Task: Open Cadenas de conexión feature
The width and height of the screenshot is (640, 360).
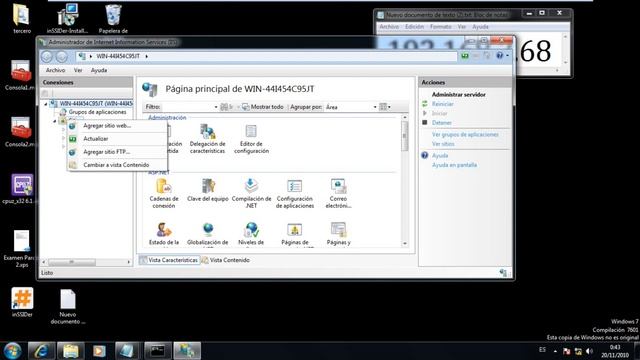Action: (164, 194)
